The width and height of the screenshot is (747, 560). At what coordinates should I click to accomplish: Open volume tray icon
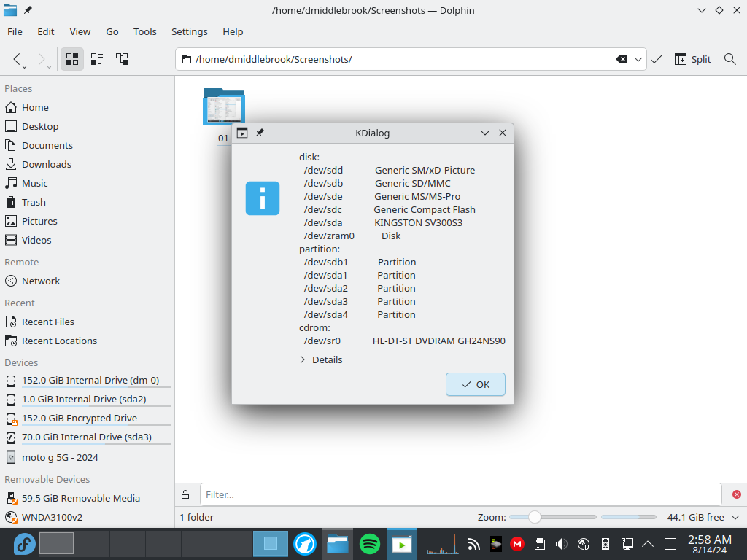[x=561, y=544]
